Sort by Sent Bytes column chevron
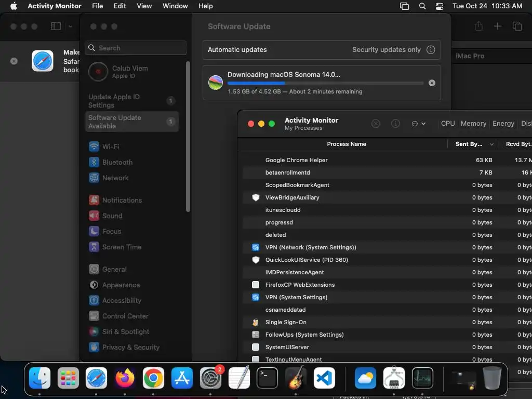Screen dimensions: 532x399 pos(491,144)
